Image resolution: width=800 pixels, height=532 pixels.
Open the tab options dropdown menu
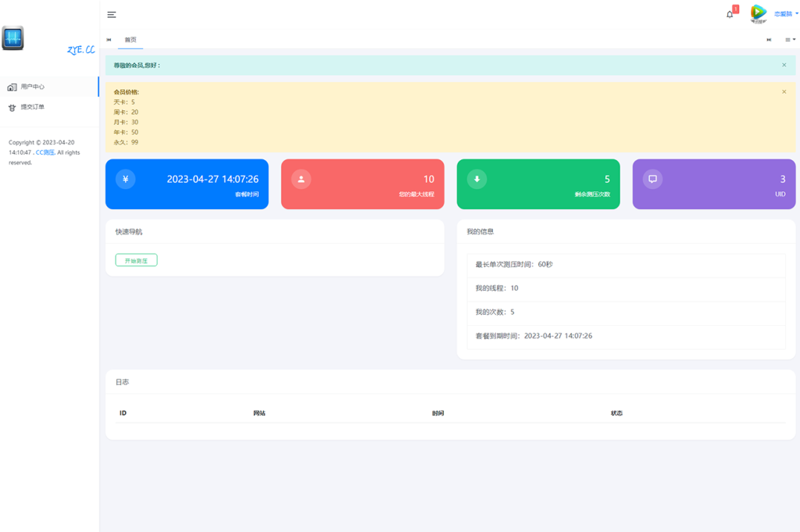790,40
